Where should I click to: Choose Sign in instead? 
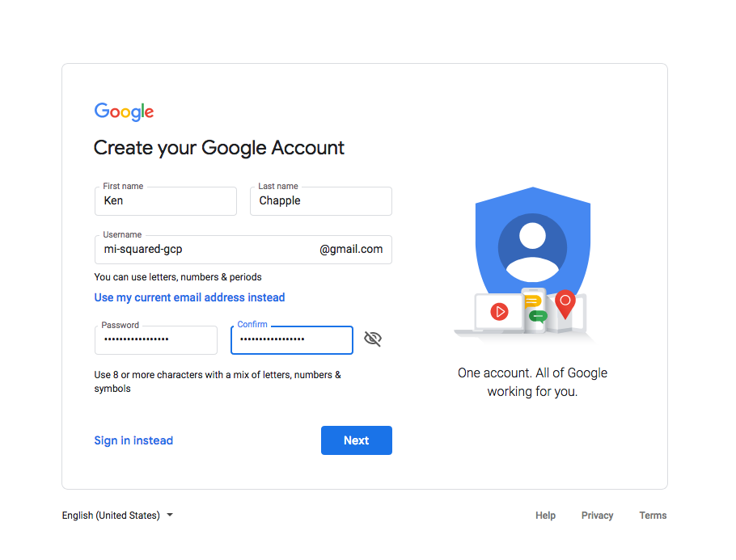point(133,440)
